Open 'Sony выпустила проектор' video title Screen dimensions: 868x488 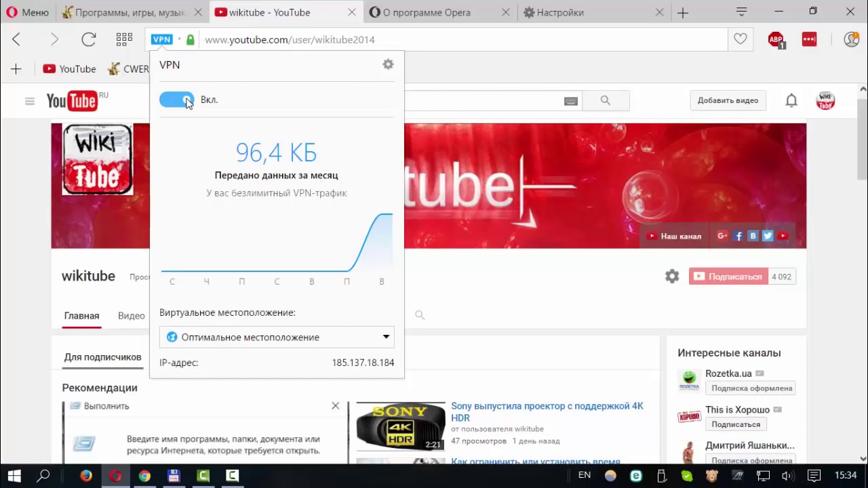[547, 412]
